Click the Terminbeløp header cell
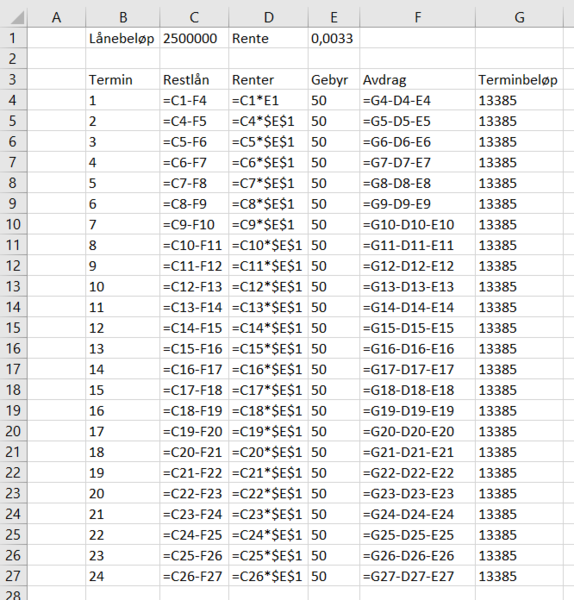 [519, 80]
